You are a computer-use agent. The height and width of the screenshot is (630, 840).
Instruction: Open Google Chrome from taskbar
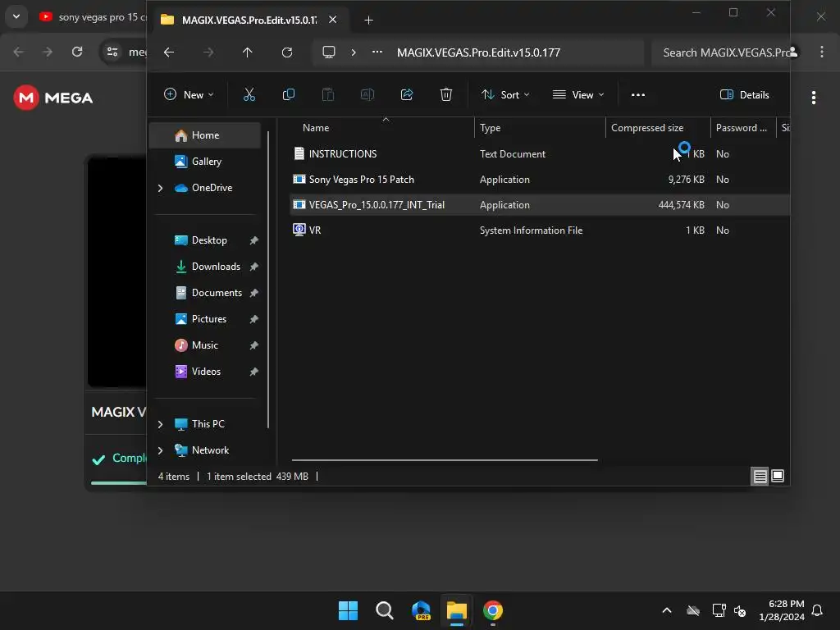click(493, 610)
